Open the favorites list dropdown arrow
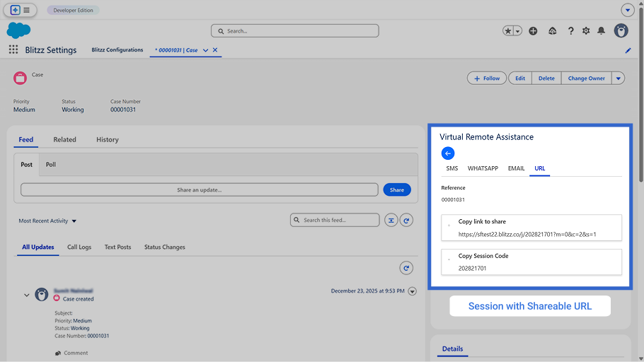The image size is (644, 362). pyautogui.click(x=518, y=31)
